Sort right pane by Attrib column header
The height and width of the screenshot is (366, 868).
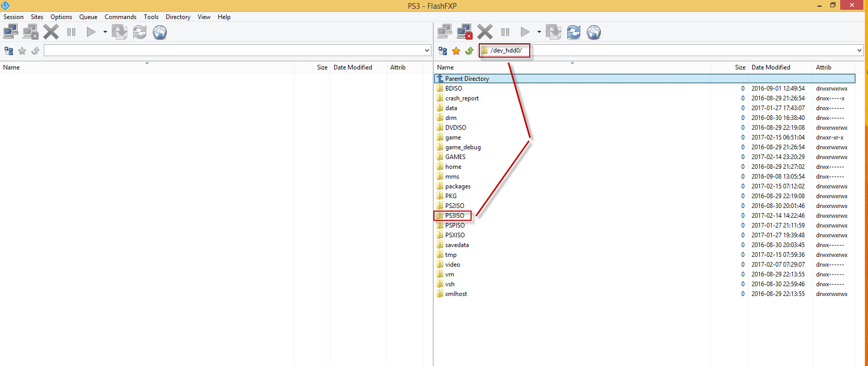[x=823, y=67]
